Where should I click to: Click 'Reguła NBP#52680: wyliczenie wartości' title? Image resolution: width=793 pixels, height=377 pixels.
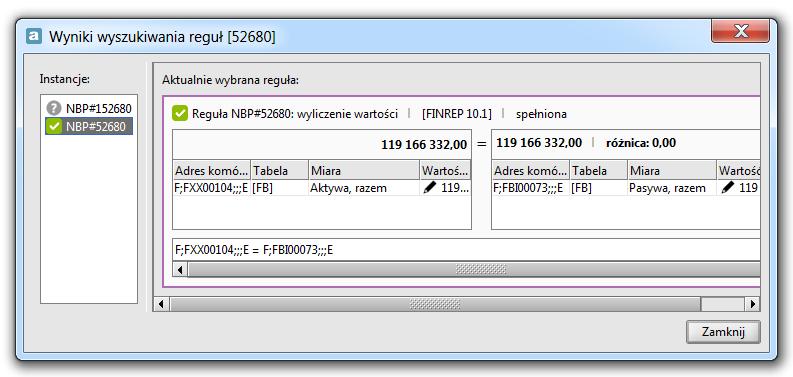[x=295, y=114]
